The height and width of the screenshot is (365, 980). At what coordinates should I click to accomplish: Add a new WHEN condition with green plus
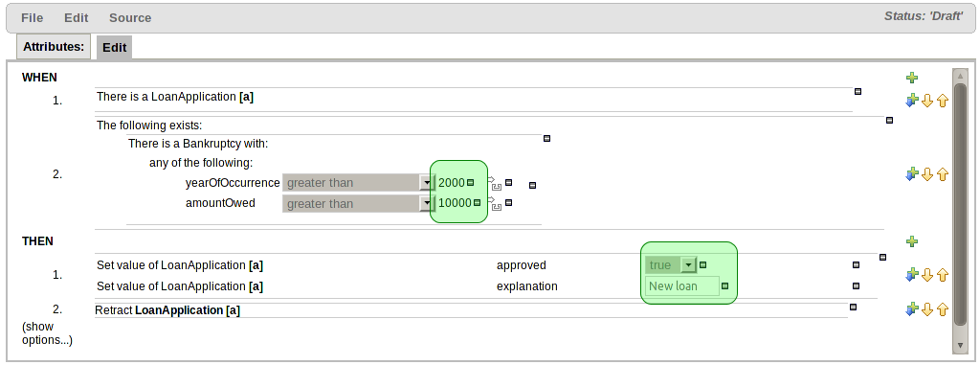coord(912,78)
